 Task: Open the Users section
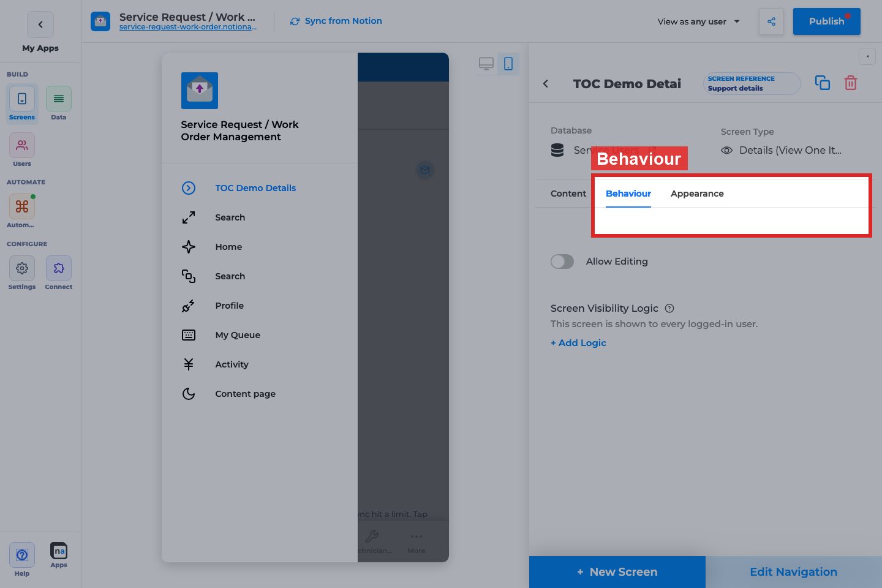point(22,150)
